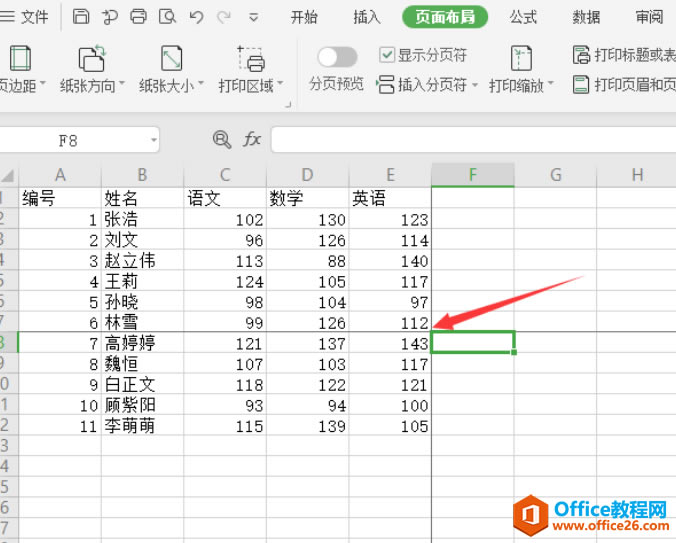Click the Name Box showing F8
The width and height of the screenshot is (676, 543).
[68, 140]
